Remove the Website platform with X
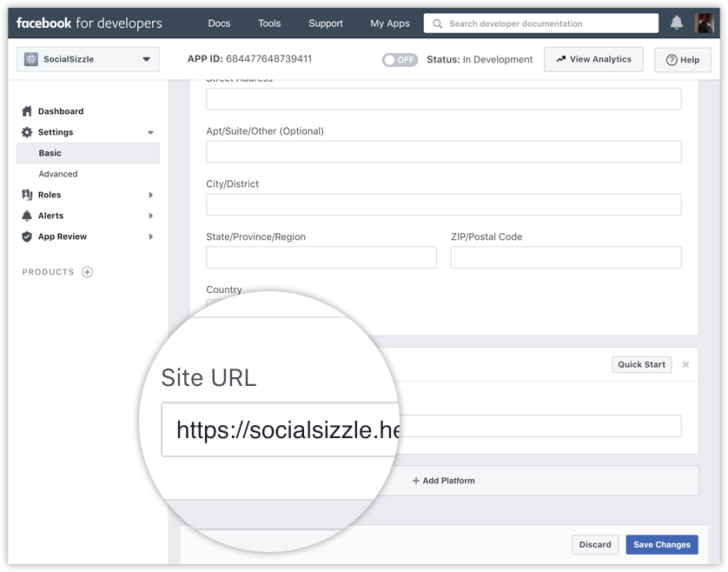Image resolution: width=728 pixels, height=572 pixels. (685, 365)
